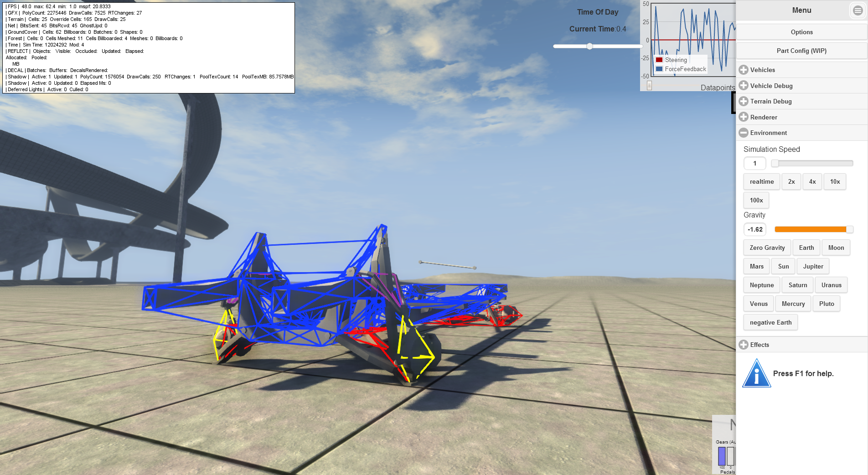Set simulation speed to realtime
Screen dimensions: 868x475
(761, 181)
